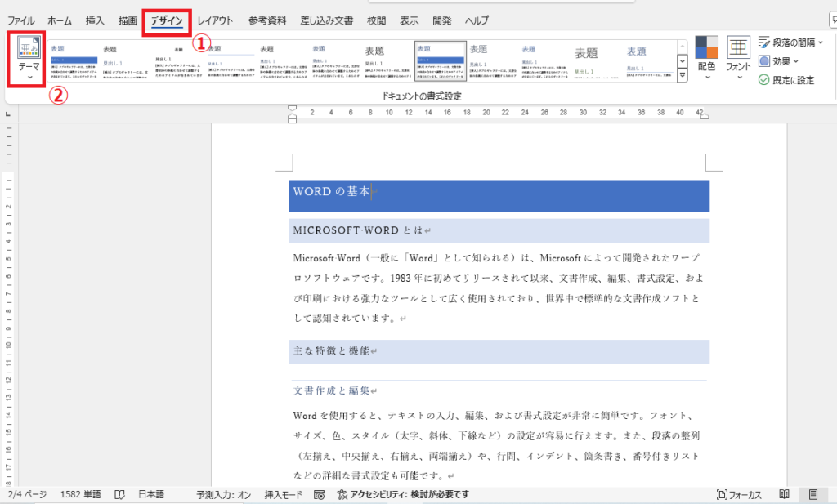837x504 pixels.
Task: Open アクセシビリティ: 検討が必要です checker
Action: [403, 495]
